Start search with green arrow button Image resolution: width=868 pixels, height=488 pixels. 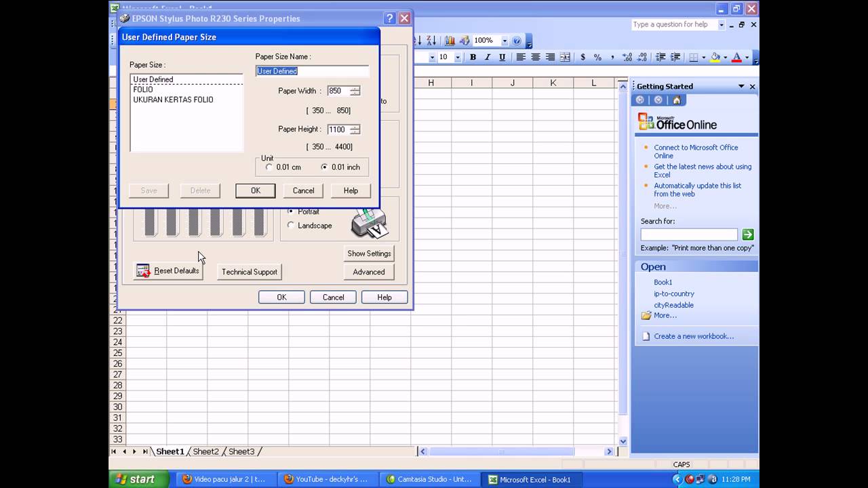(x=747, y=235)
